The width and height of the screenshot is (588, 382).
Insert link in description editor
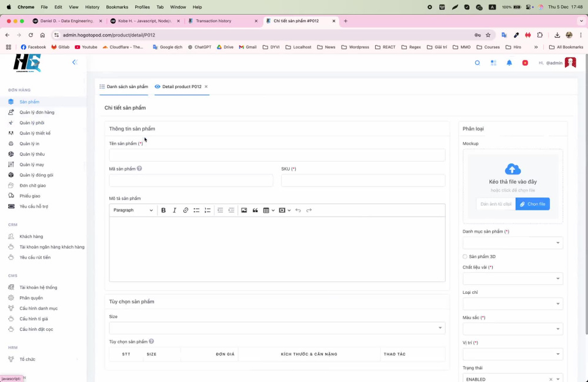click(186, 210)
